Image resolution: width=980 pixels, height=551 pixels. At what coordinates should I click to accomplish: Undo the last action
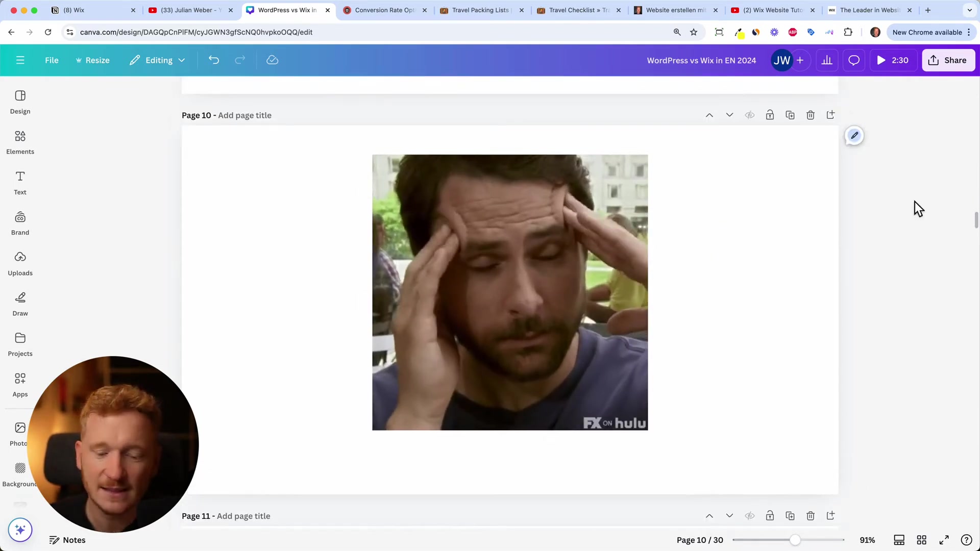pyautogui.click(x=214, y=60)
